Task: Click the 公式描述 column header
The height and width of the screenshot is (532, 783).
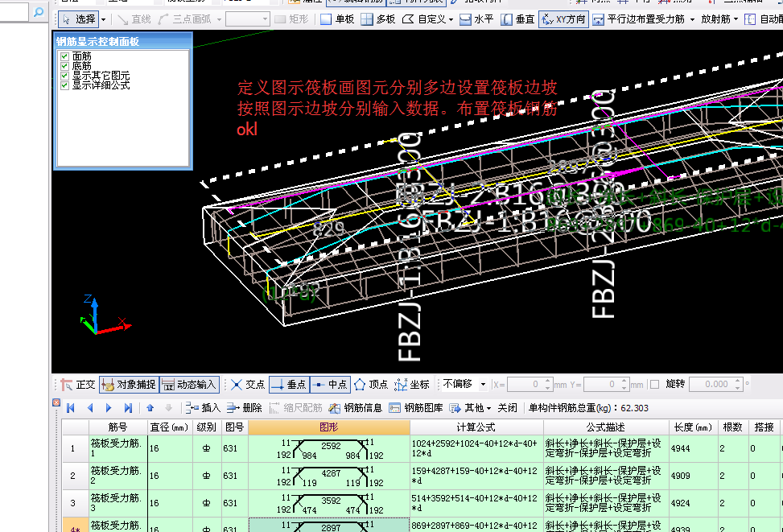Action: point(606,427)
